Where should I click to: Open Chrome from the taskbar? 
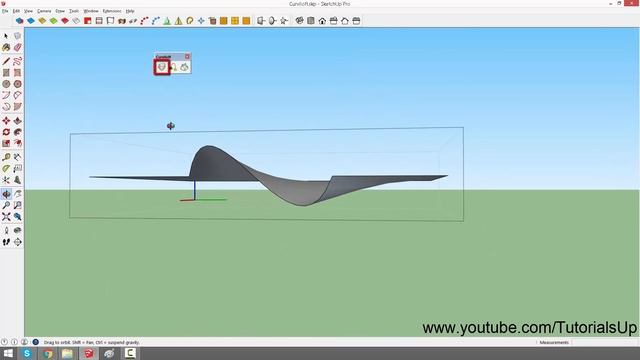47,353
